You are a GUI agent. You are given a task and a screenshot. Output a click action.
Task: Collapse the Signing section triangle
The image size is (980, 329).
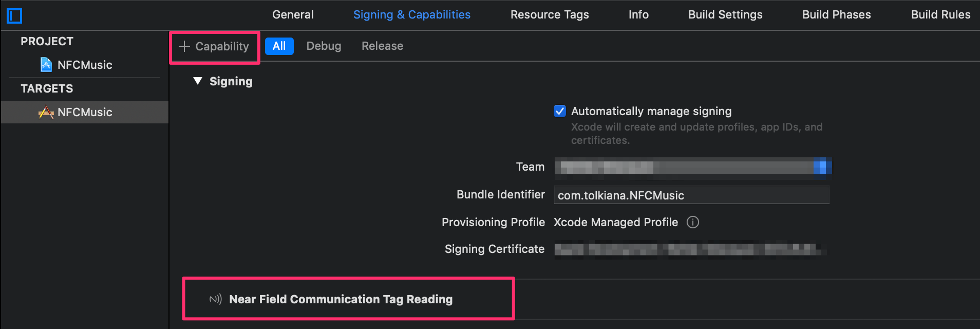coord(198,81)
